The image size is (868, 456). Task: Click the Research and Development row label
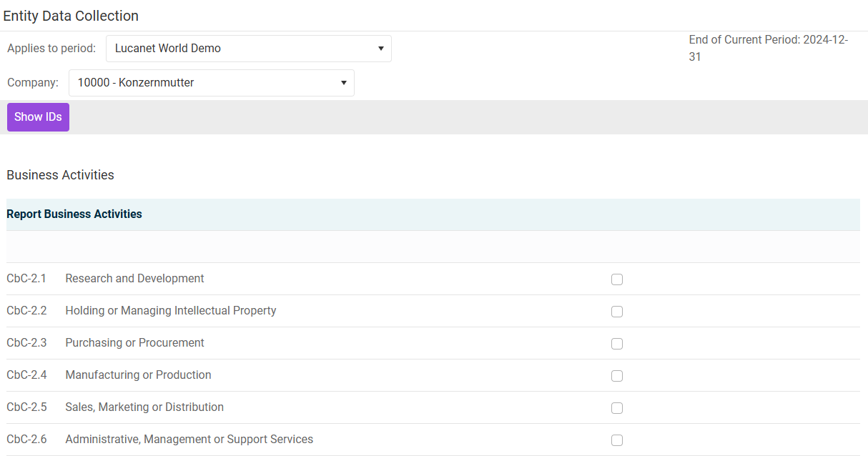pos(134,279)
